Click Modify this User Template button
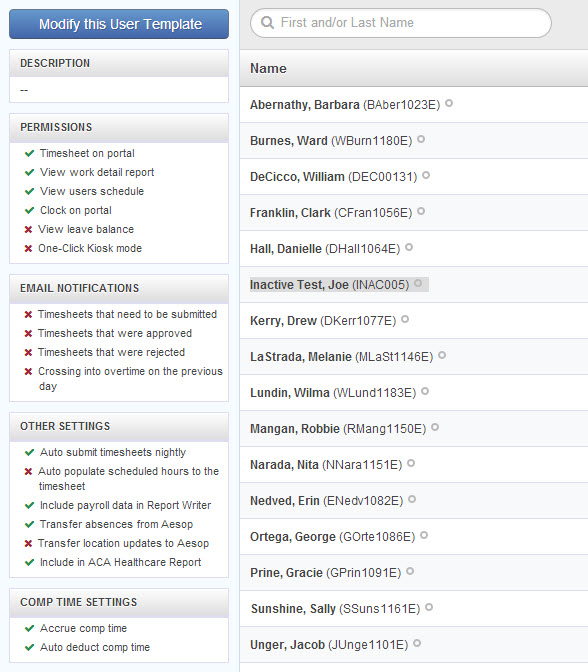 point(119,24)
